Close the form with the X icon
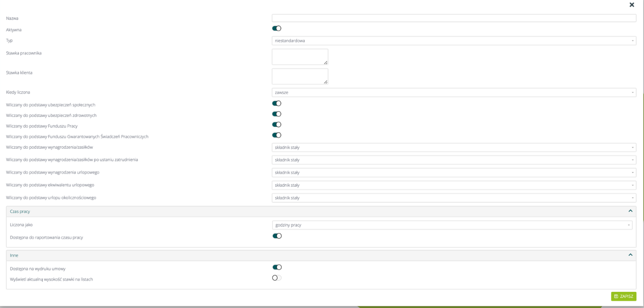This screenshot has height=308, width=644. click(x=632, y=5)
